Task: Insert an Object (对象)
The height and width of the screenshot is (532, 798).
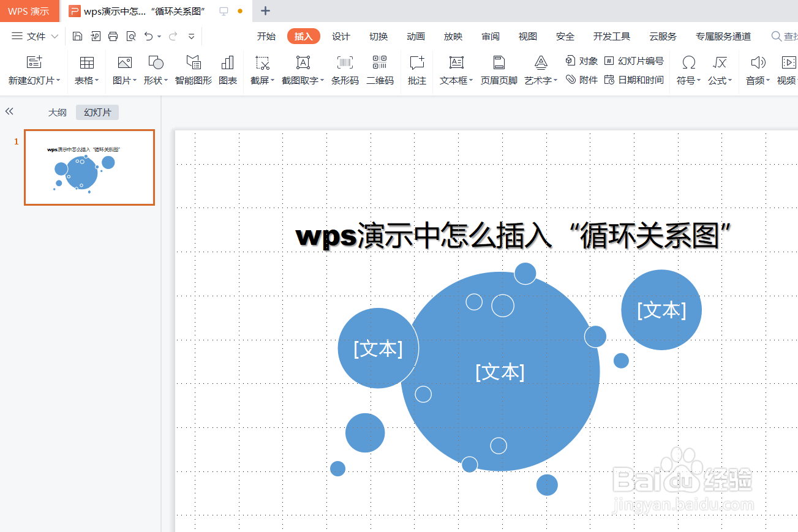Action: click(581, 61)
